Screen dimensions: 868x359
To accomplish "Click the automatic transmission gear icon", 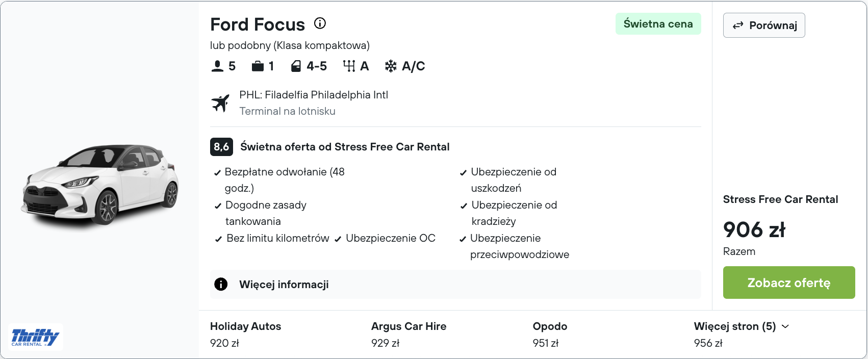I will tap(349, 66).
